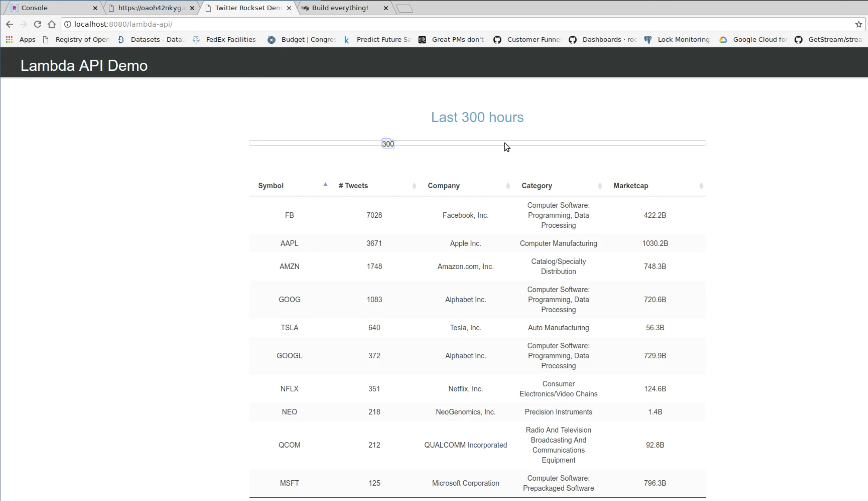Click the home icon in toolbar
868x501 pixels.
coord(52,24)
